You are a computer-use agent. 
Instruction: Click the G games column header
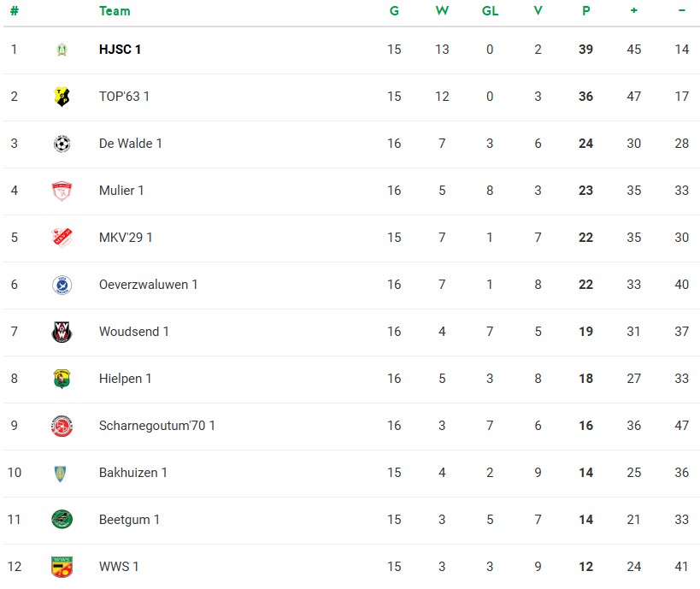pos(394,11)
